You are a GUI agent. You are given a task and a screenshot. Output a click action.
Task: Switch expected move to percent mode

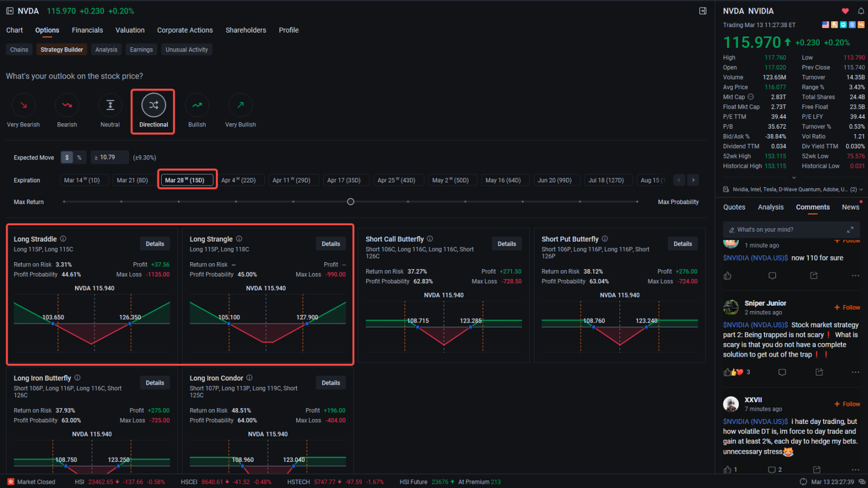coord(79,157)
